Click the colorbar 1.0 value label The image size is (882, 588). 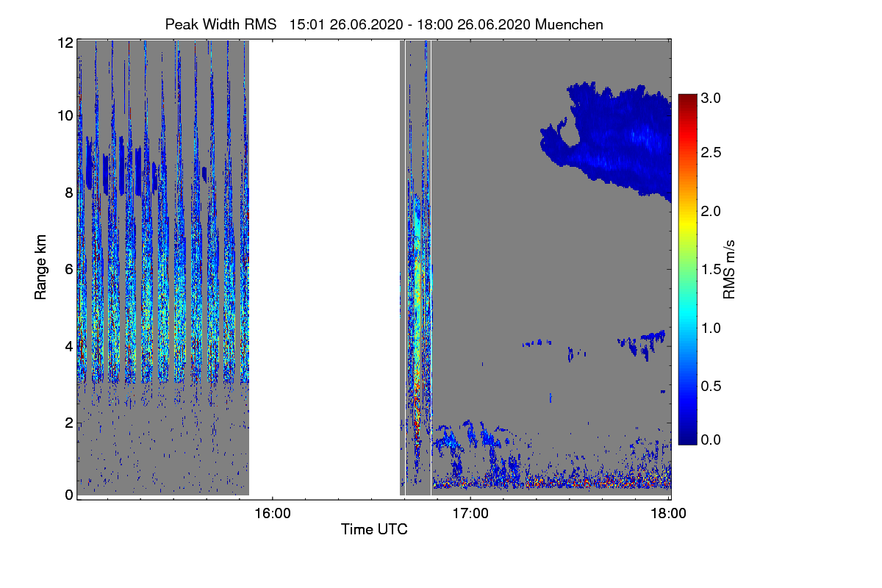[x=711, y=327]
